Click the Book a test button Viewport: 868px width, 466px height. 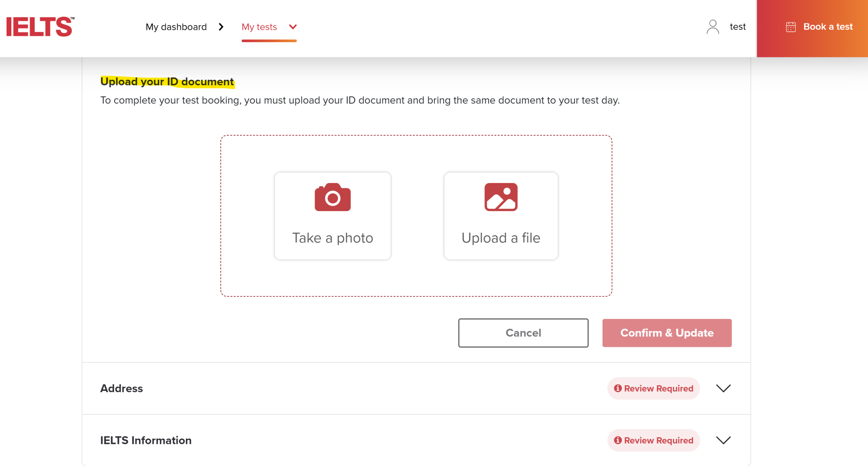point(827,27)
